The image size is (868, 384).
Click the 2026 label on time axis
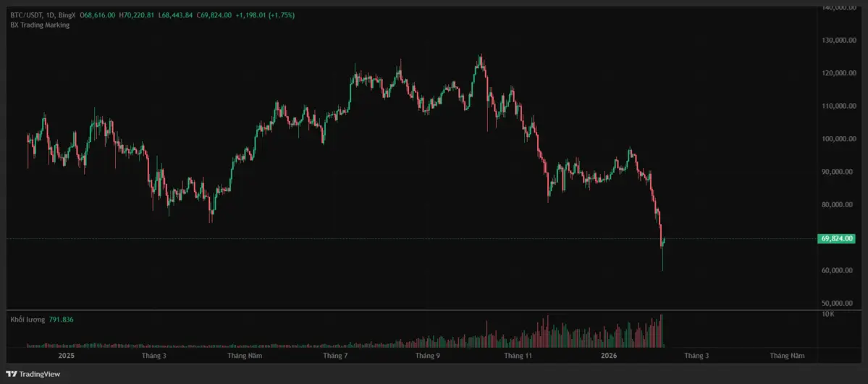[609, 356]
